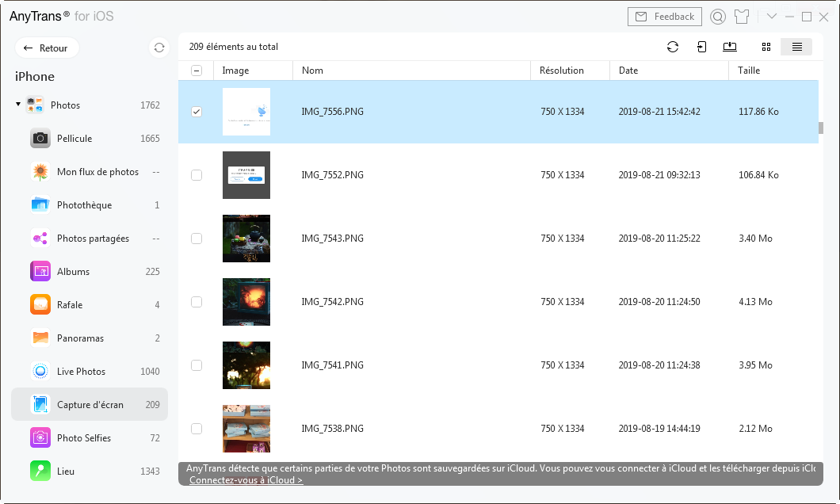Sort by the Résolution column header
This screenshot has width=840, height=504.
coord(570,71)
